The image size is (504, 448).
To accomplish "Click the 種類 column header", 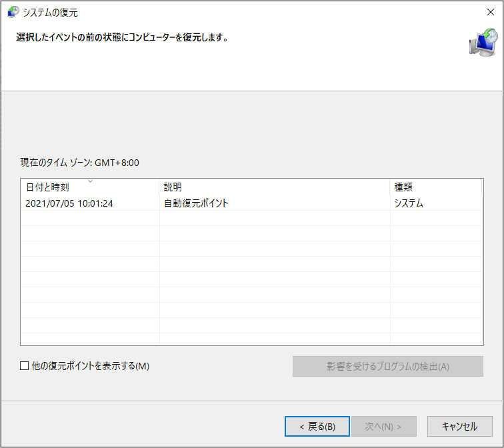I will [x=436, y=187].
